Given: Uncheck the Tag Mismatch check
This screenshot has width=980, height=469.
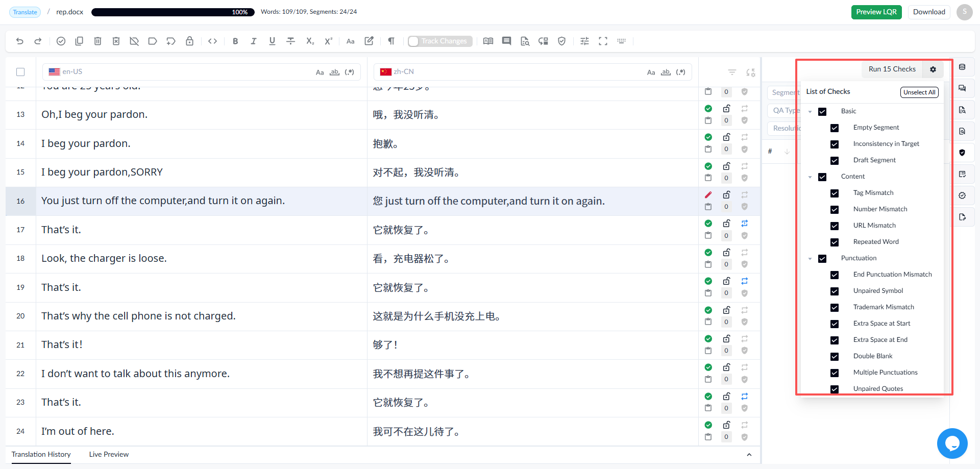Looking at the screenshot, I should point(835,193).
